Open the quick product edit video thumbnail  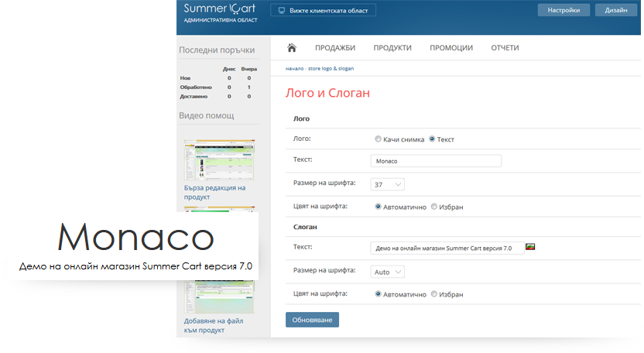[219, 160]
